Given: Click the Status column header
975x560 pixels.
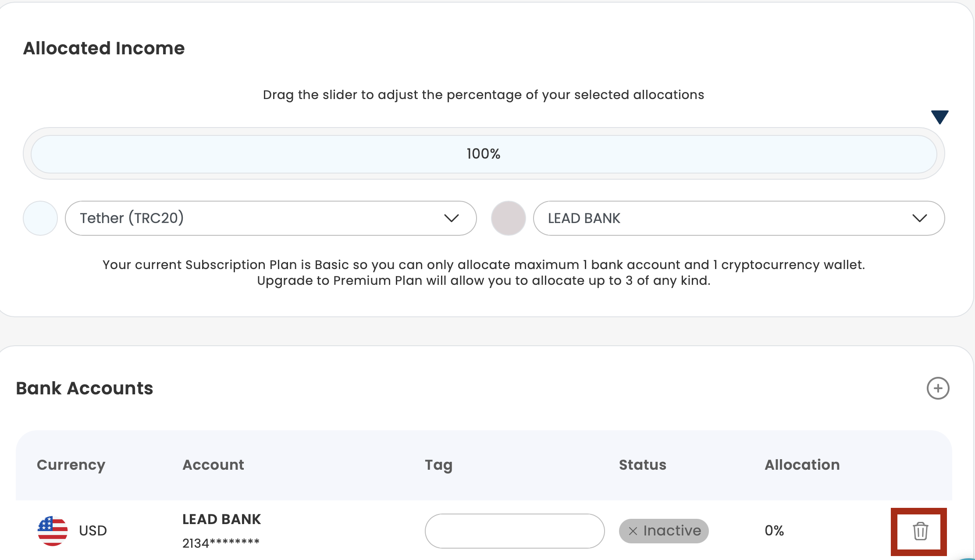Looking at the screenshot, I should point(642,465).
